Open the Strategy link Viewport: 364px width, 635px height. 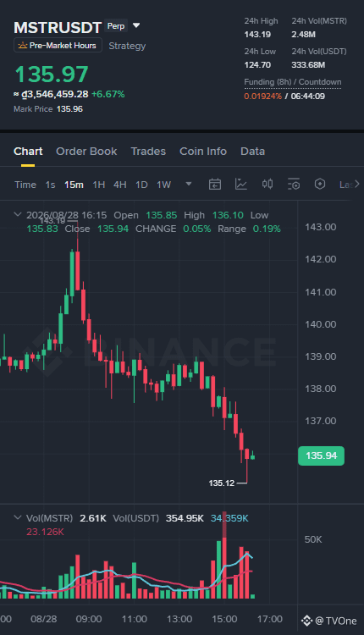[127, 46]
